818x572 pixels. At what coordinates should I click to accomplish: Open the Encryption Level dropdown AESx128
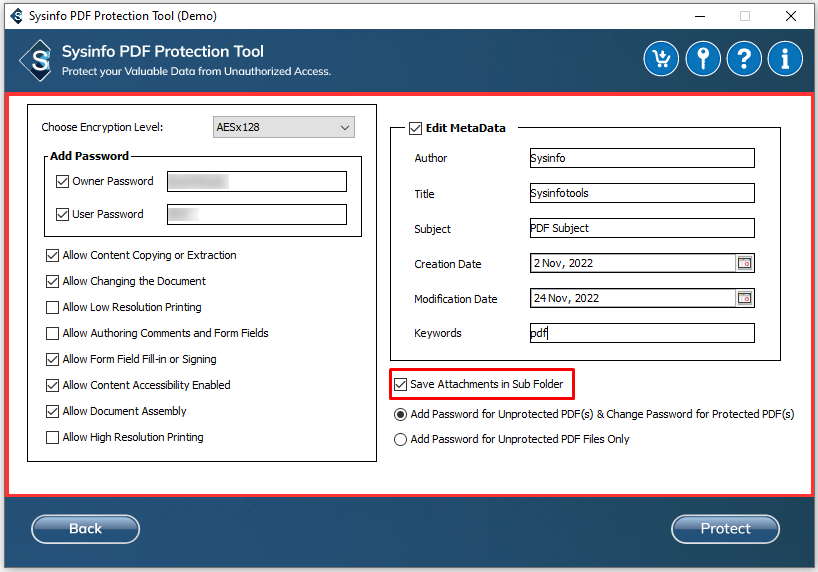click(x=284, y=127)
